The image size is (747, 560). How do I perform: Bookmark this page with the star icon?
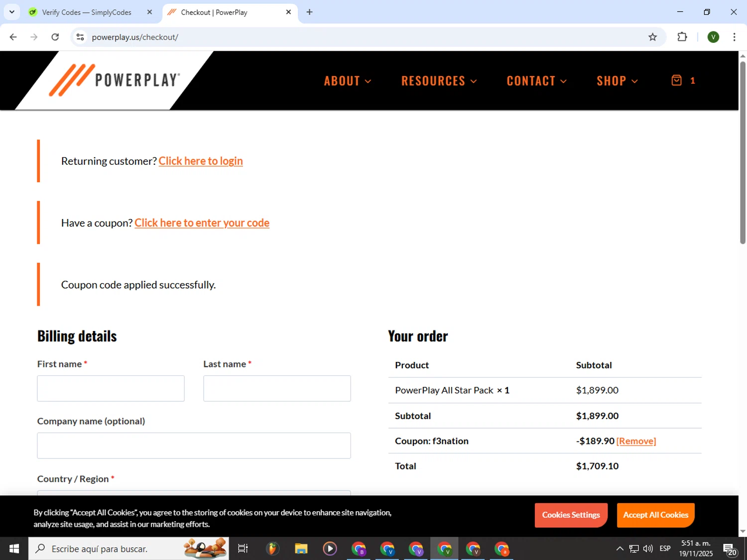[x=652, y=37]
